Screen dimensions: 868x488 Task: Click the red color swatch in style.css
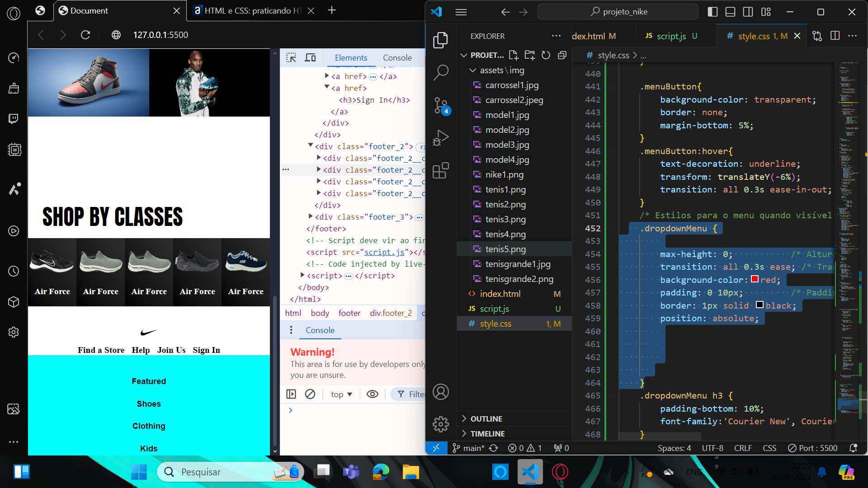tap(755, 279)
